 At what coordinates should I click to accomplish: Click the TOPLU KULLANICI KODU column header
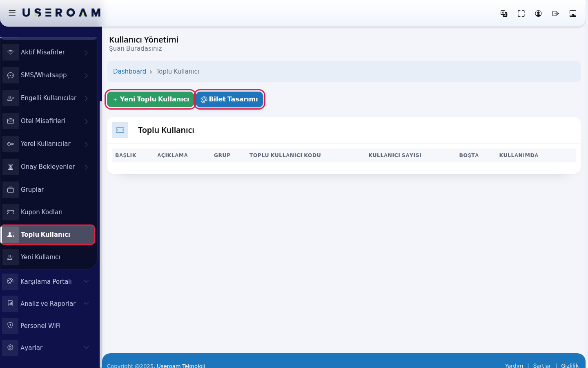pyautogui.click(x=285, y=155)
